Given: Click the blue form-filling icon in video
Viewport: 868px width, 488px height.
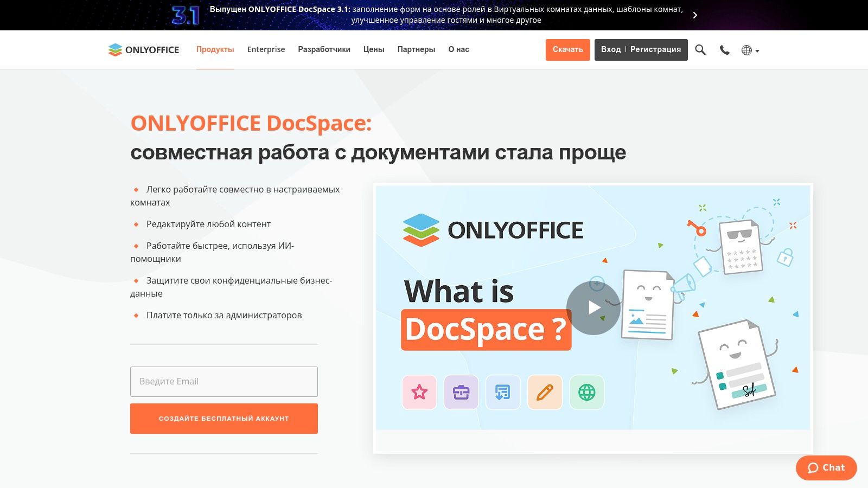Looking at the screenshot, I should pyautogui.click(x=503, y=392).
